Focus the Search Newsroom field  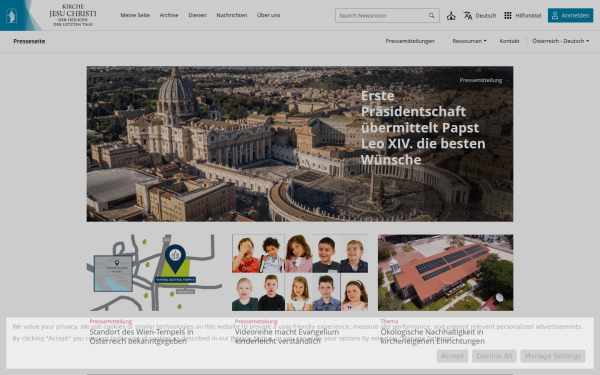tap(387, 16)
